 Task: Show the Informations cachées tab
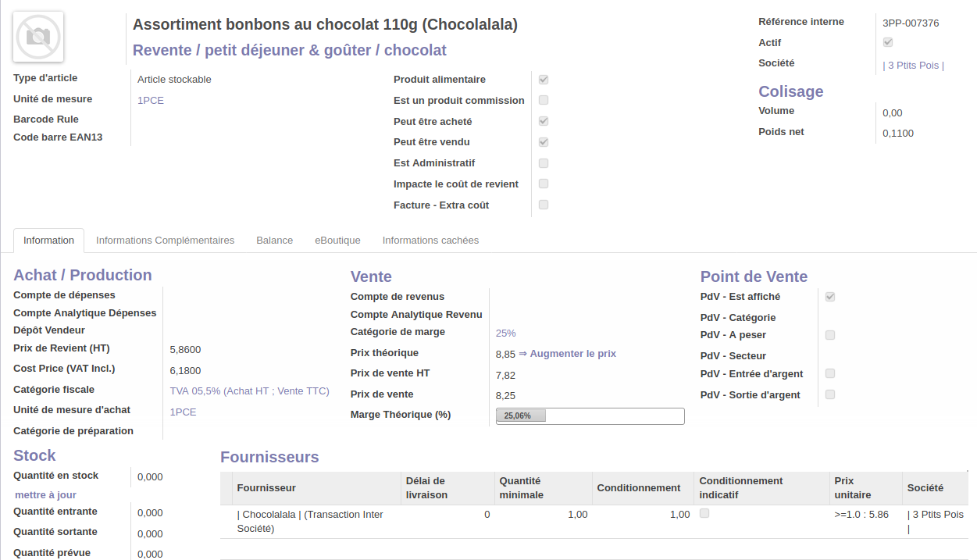[430, 241]
